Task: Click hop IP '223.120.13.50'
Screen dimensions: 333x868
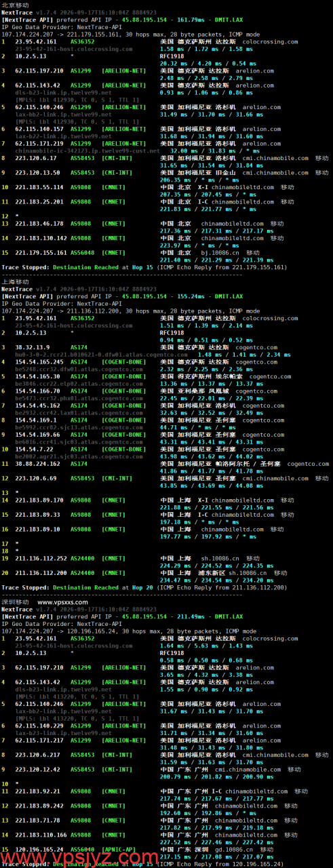Action: coord(37,173)
